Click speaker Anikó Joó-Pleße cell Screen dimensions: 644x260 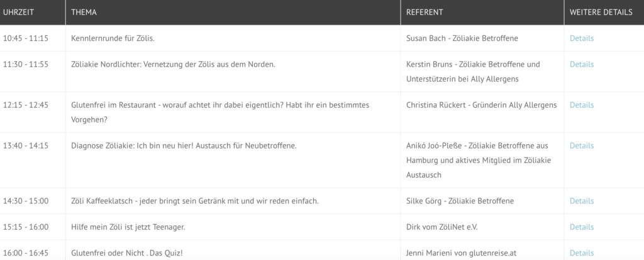pos(482,160)
